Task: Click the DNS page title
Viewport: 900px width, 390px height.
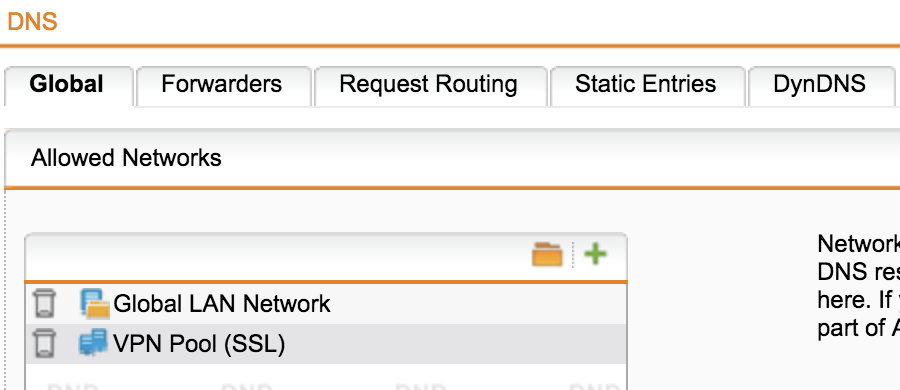Action: [x=32, y=22]
